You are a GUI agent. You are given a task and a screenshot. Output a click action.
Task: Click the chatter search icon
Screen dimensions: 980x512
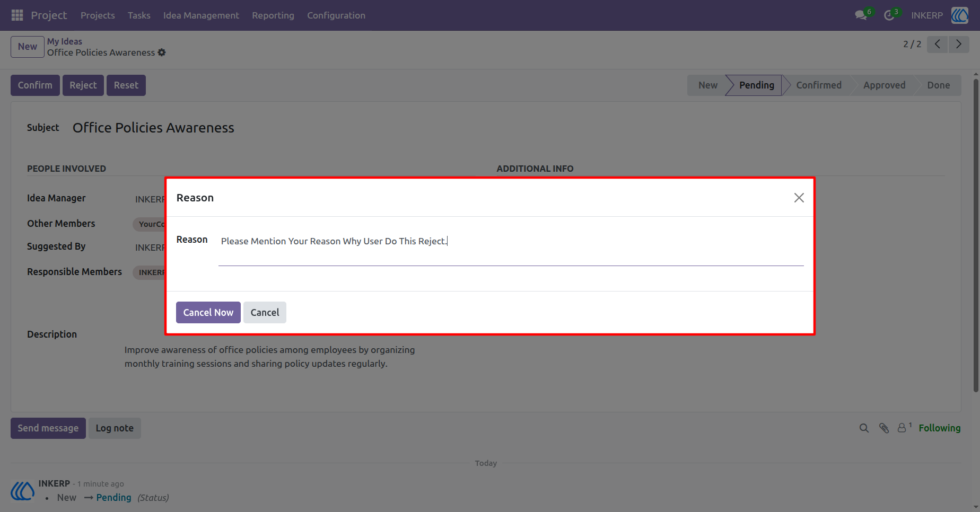(864, 428)
